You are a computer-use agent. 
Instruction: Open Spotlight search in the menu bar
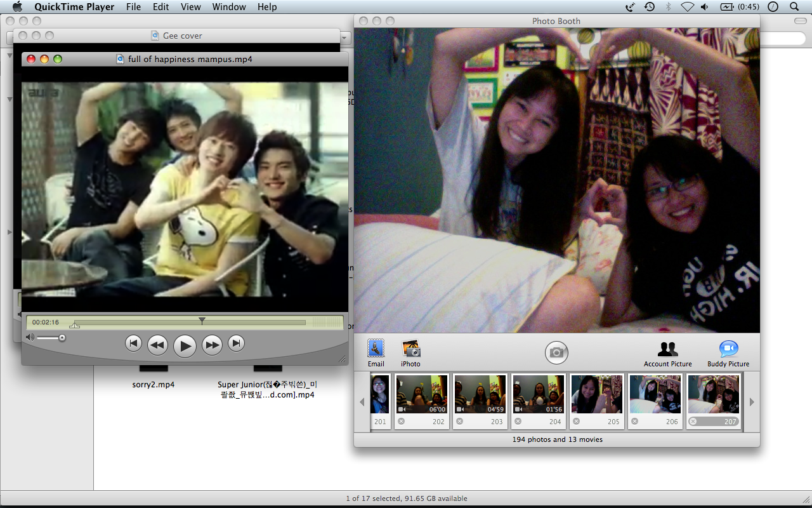click(794, 7)
